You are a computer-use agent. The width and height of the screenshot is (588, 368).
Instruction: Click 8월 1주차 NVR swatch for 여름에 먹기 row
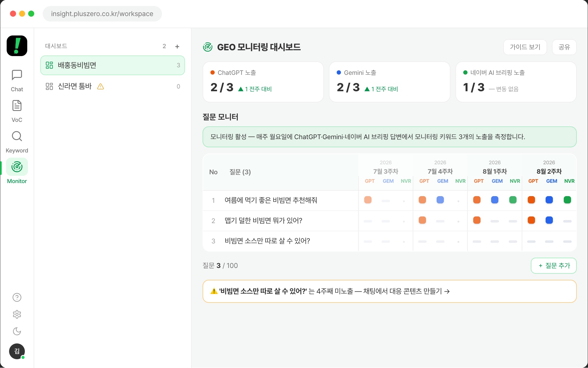pyautogui.click(x=513, y=200)
